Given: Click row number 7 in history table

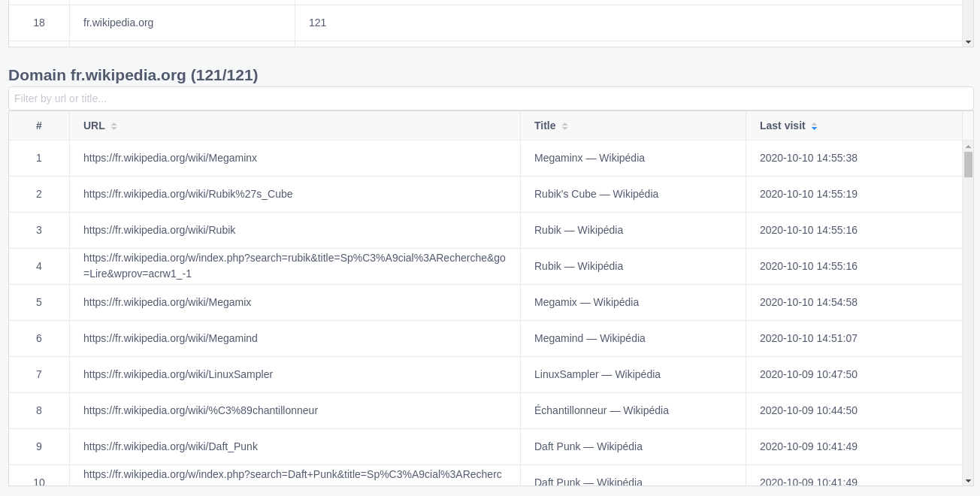Looking at the screenshot, I should [x=39, y=374].
